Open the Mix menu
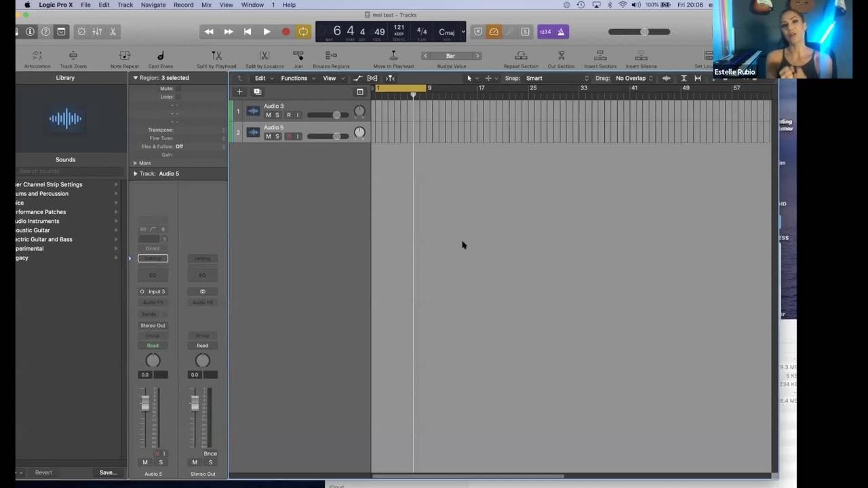868x488 pixels. [206, 5]
